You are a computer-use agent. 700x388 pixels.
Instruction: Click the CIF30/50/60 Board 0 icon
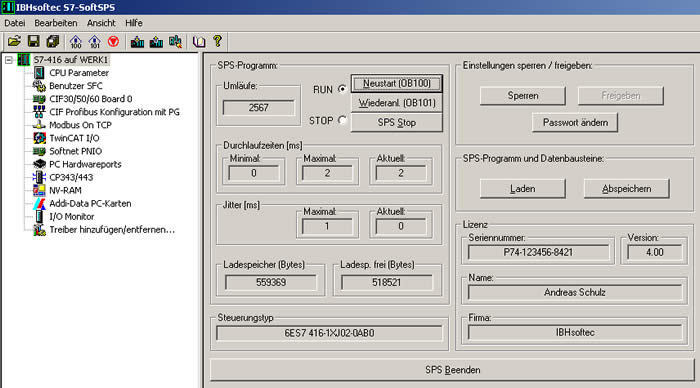[x=39, y=99]
